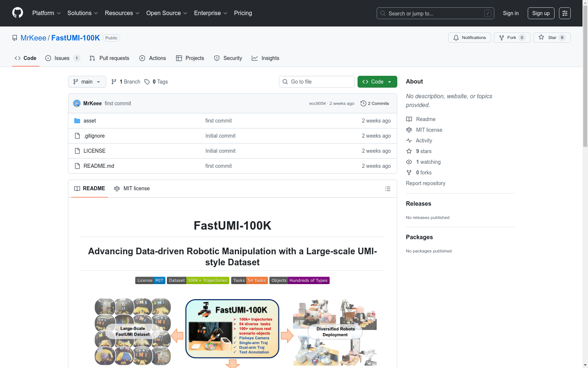Open the asset folder
Screen dimensions: 588x368
pos(90,121)
